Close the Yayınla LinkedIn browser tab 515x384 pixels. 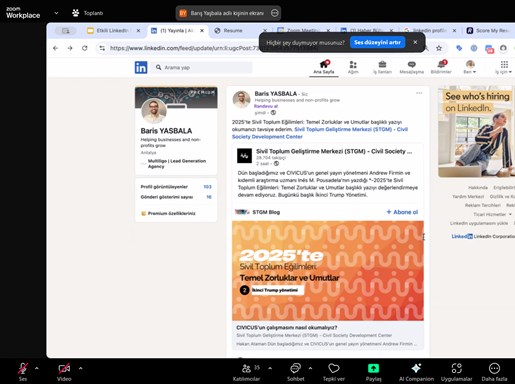click(x=202, y=31)
